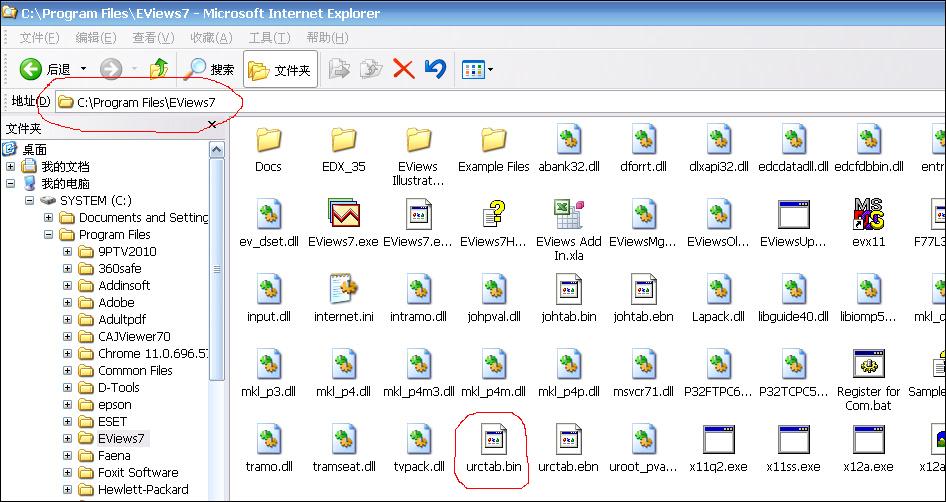Select the EDX_35 folder icon
This screenshot has width=946, height=502.
click(344, 140)
